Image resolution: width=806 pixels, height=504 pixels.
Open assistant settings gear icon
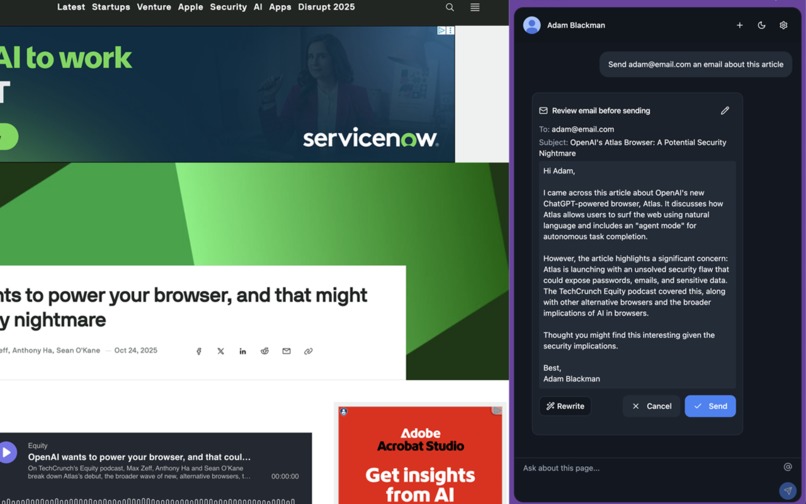[783, 25]
